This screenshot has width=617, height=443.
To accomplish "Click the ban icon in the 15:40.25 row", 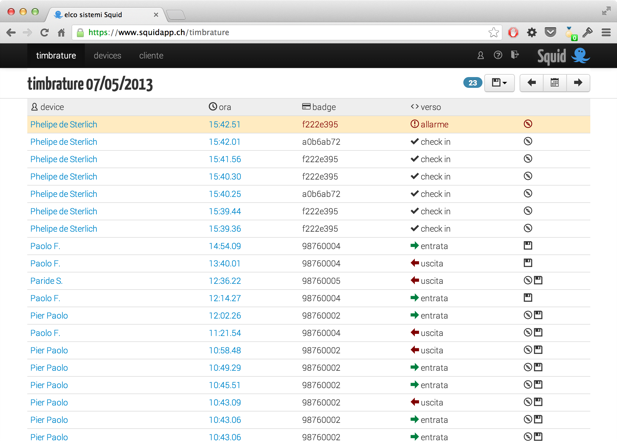I will click(528, 193).
